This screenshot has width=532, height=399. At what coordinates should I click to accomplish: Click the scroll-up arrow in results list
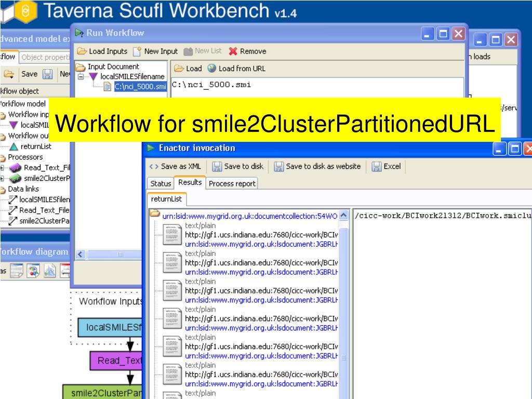coord(343,215)
